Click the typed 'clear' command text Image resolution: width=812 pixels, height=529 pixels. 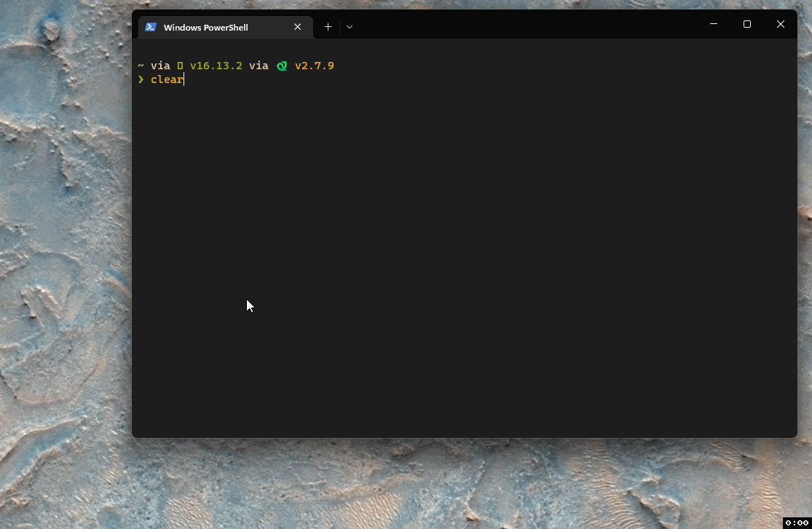[x=167, y=79]
